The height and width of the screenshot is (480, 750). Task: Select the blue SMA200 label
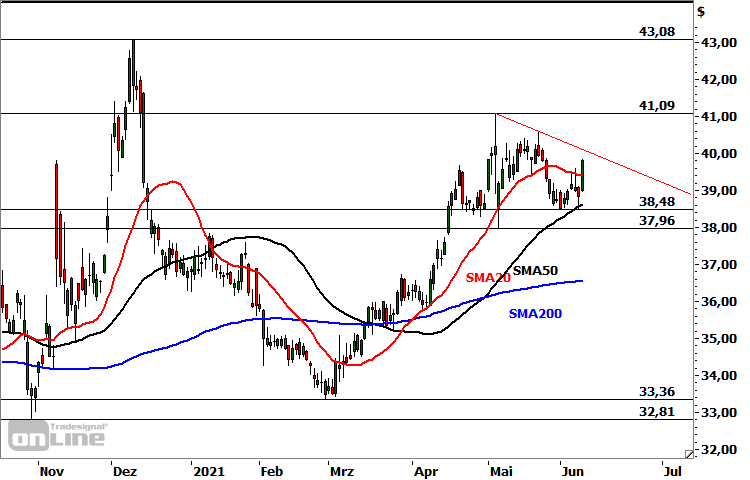[x=535, y=314]
